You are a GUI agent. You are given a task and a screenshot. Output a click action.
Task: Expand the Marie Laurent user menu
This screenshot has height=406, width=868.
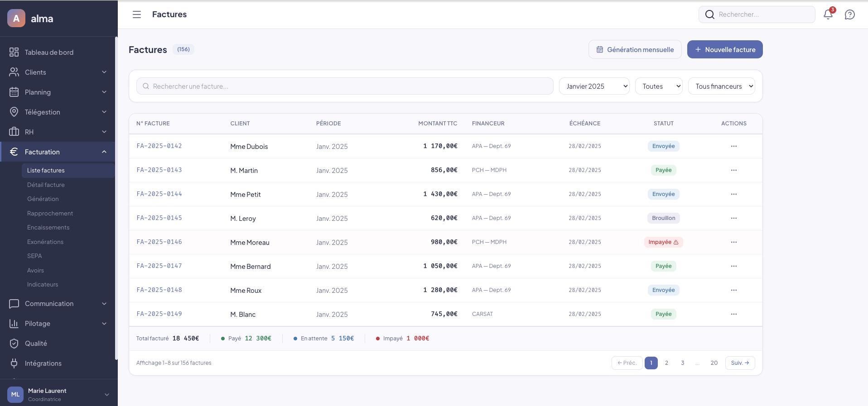[x=107, y=395]
